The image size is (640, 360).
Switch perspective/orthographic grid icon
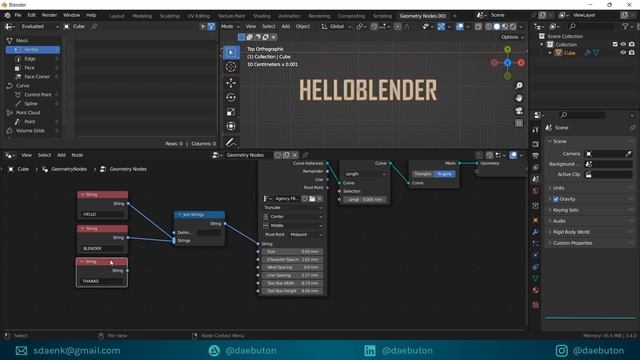519,123
